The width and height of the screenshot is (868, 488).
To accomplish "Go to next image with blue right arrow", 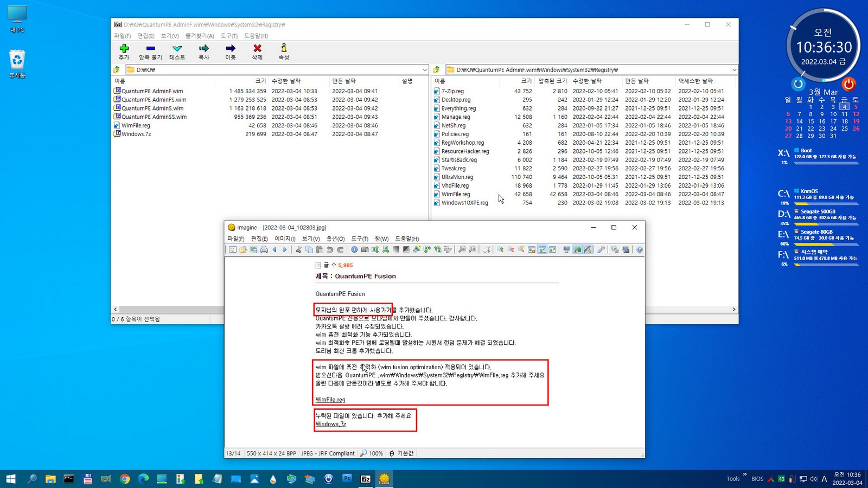I will 285,249.
